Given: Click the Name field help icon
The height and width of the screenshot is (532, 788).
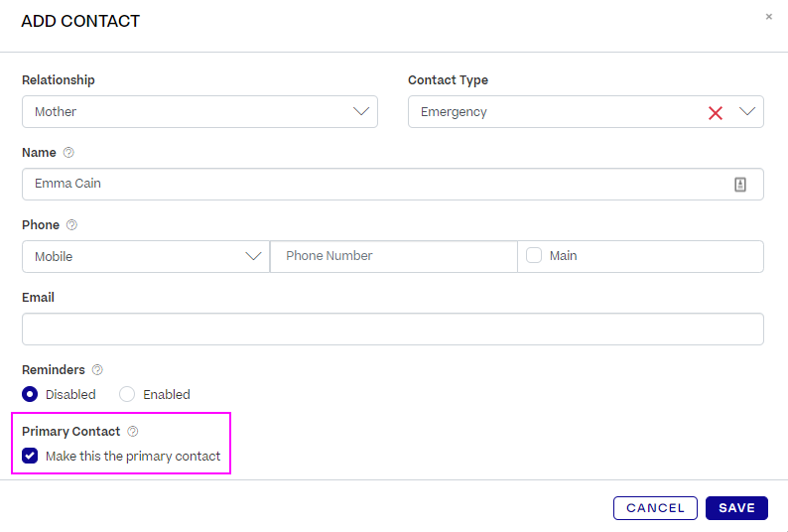Looking at the screenshot, I should [x=68, y=153].
